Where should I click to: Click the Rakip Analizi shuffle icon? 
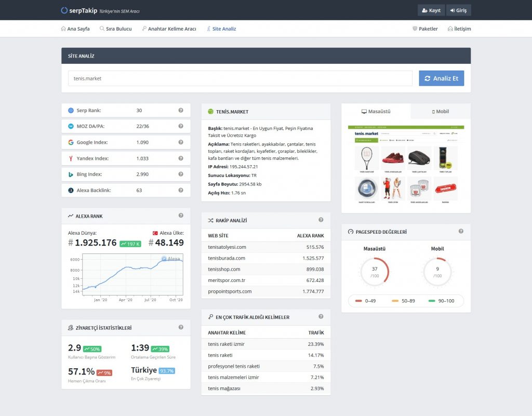tap(211, 220)
